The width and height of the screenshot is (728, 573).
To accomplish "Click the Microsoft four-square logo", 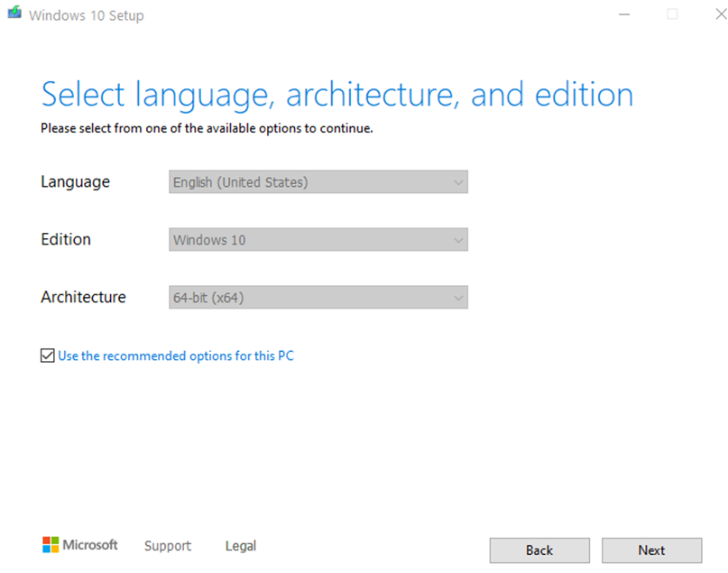I will (x=51, y=545).
